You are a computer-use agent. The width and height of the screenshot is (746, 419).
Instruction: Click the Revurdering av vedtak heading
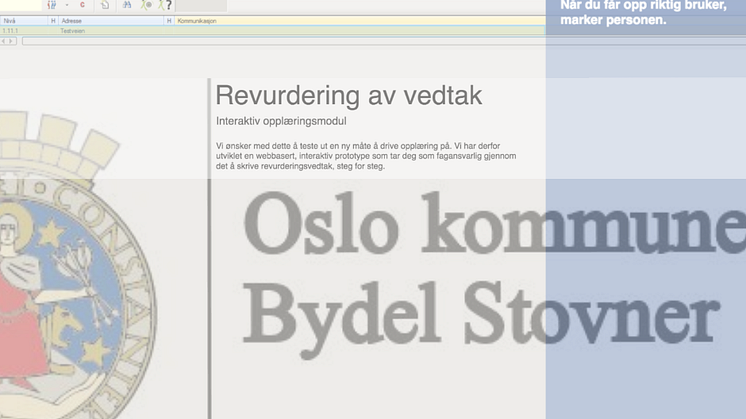coord(349,96)
